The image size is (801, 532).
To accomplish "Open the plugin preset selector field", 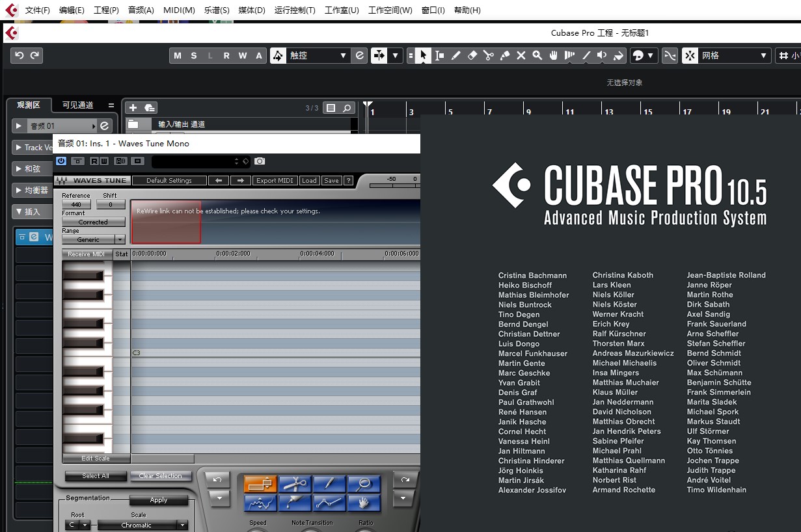I will point(200,161).
